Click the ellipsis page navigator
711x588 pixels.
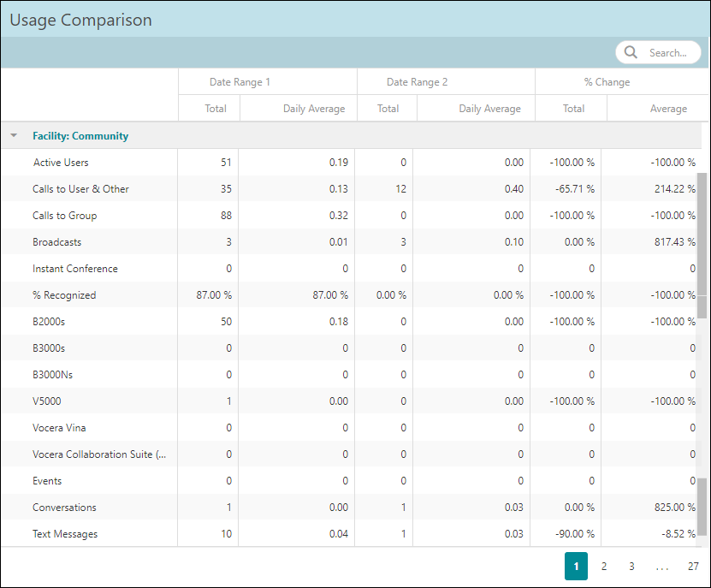pyautogui.click(x=662, y=566)
